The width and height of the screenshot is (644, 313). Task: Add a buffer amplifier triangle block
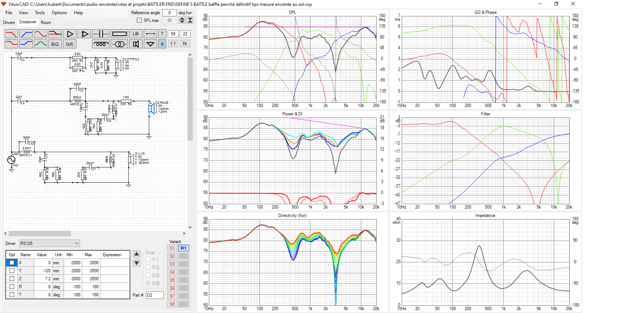point(69,34)
